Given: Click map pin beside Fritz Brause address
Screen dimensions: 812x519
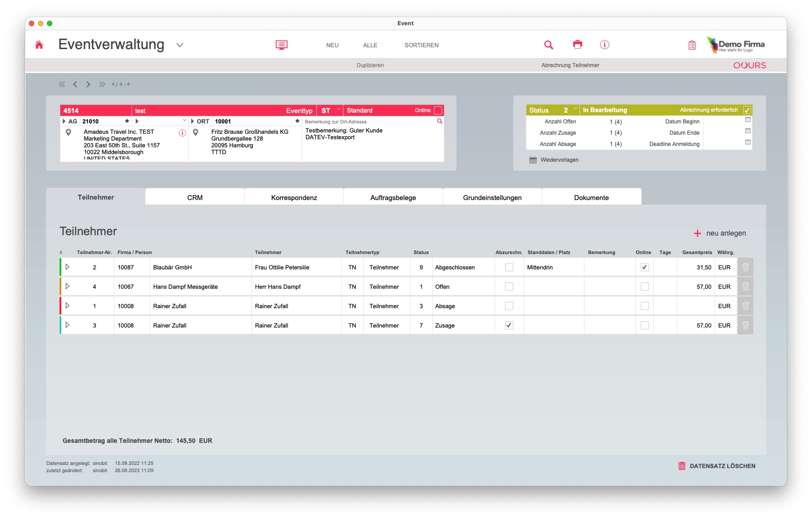Looking at the screenshot, I should pyautogui.click(x=196, y=132).
